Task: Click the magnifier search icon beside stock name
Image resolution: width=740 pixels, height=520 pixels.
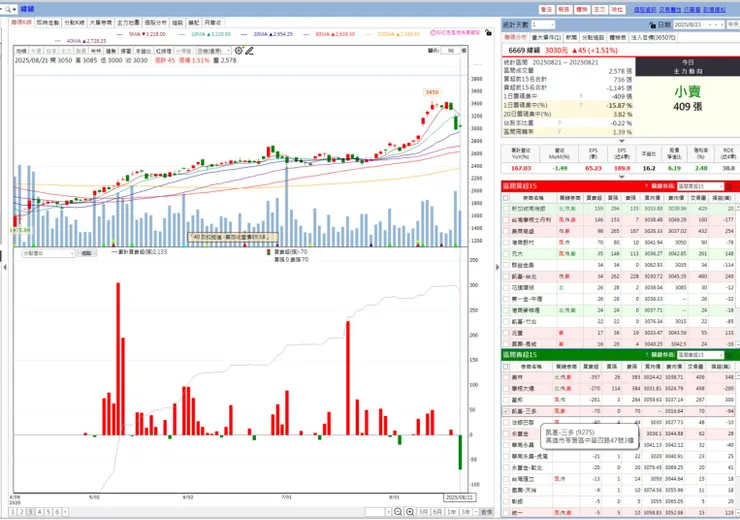Action: point(8,9)
